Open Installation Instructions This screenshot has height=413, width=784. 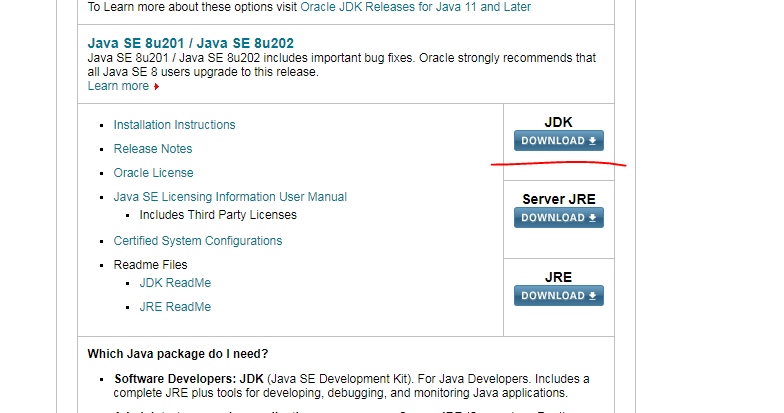click(174, 124)
